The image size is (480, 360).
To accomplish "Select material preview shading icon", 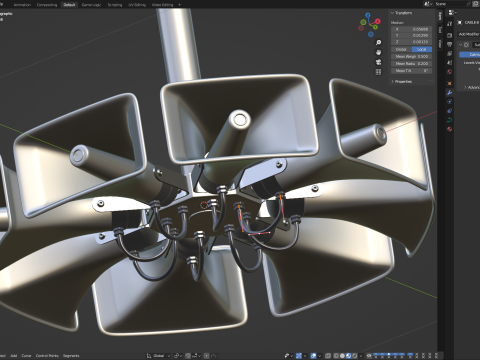I will click(x=349, y=356).
